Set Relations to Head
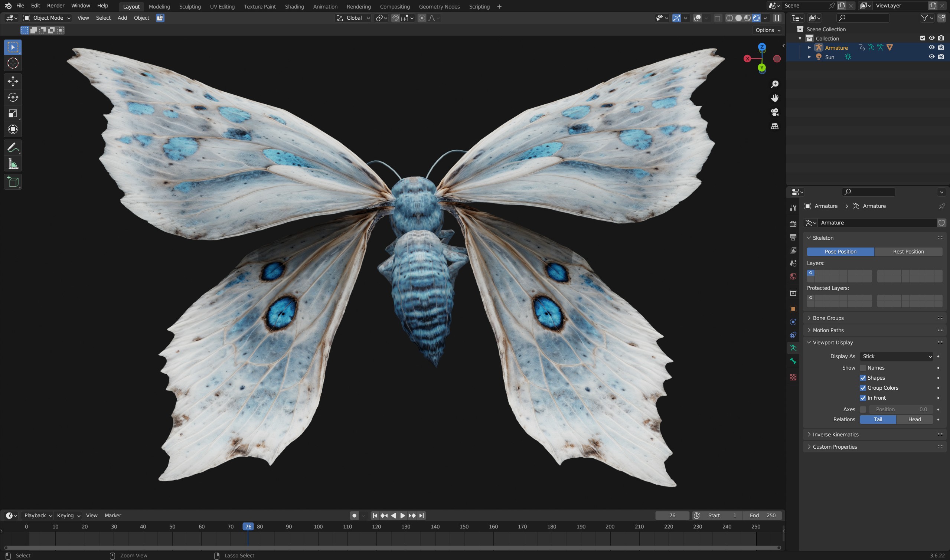This screenshot has height=560, width=950. [914, 419]
